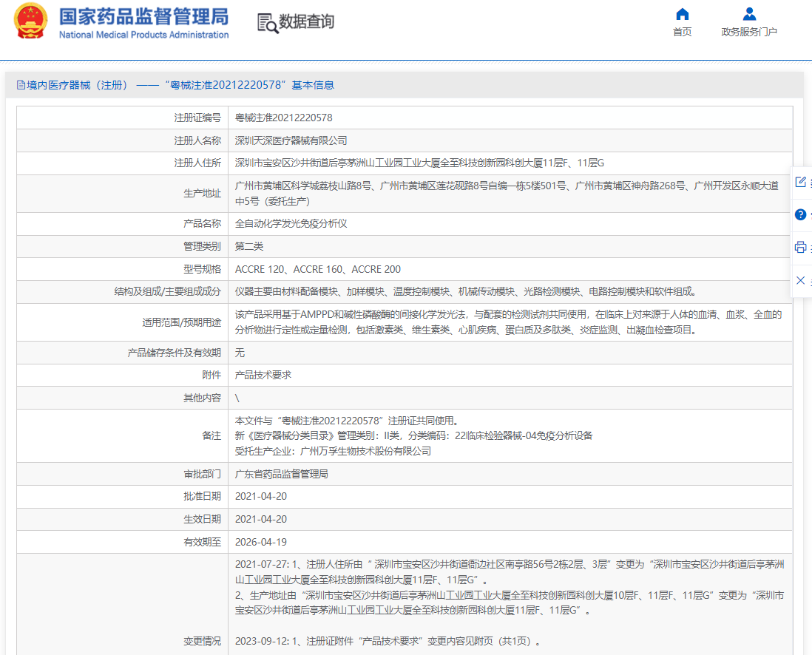812x655 pixels.
Task: Go to 首页 home icon
Action: click(x=682, y=14)
